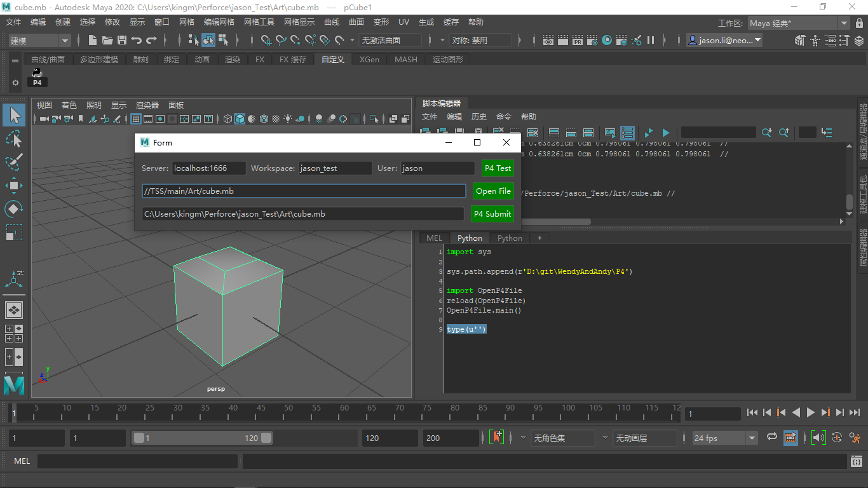Screen dimensions: 868x488
Task: Open the workspace Maya 经典 dropdown
Action: 798,23
